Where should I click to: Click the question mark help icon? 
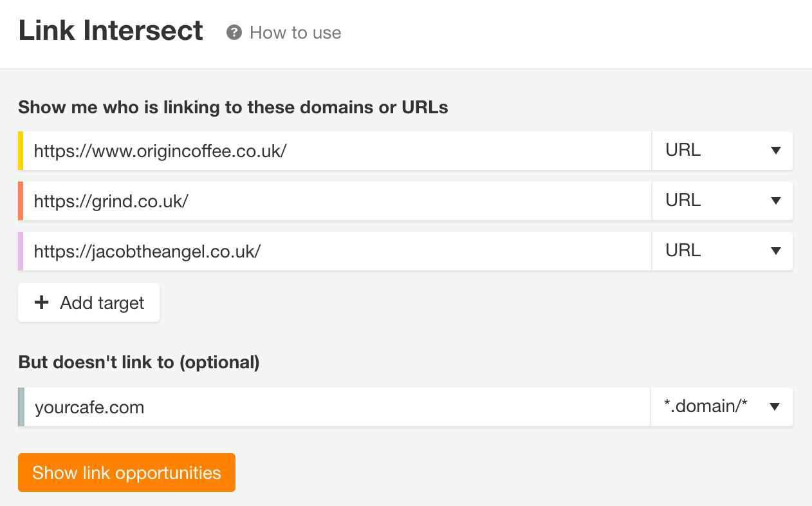tap(234, 32)
